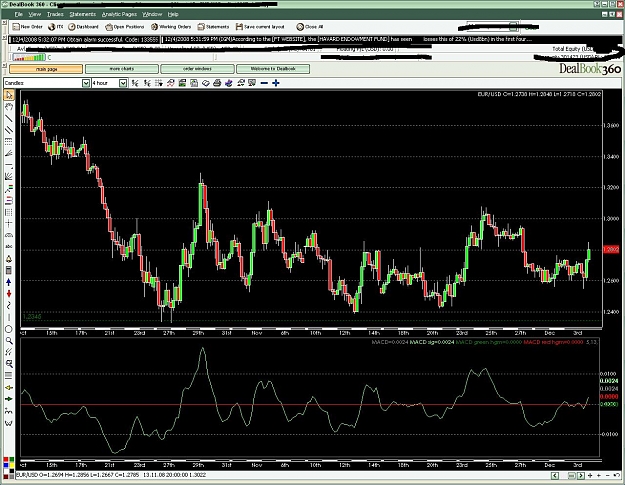
Task: Show Open Positions from toolbar
Action: [124, 27]
